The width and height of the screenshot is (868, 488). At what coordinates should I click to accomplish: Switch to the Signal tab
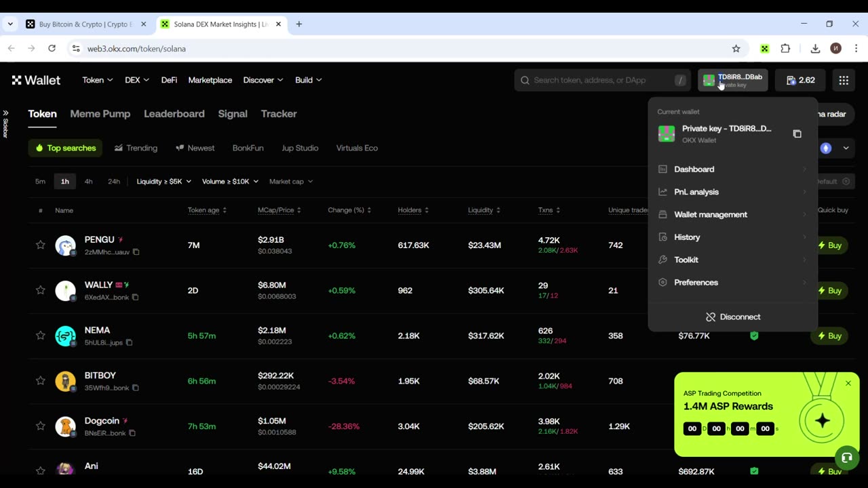coord(233,114)
